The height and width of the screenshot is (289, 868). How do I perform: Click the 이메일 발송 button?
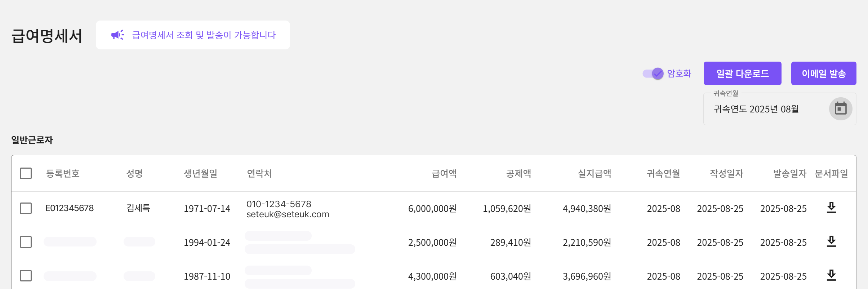tap(823, 74)
